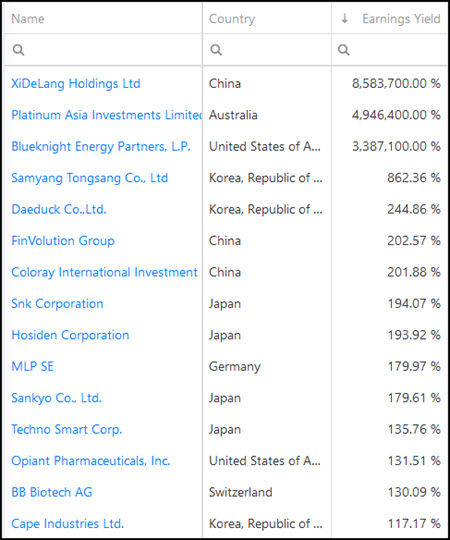
Task: Click the Earnings Yield column header
Action: [x=401, y=19]
